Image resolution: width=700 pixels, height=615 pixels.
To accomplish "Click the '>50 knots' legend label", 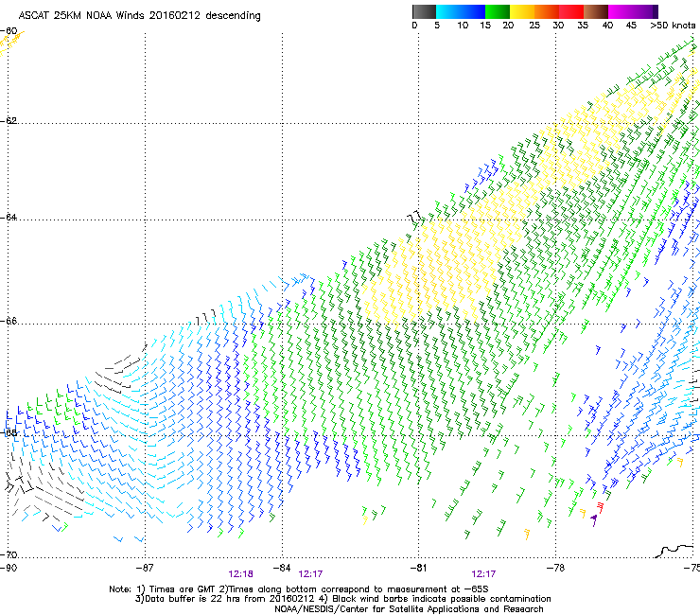I will pos(674,26).
